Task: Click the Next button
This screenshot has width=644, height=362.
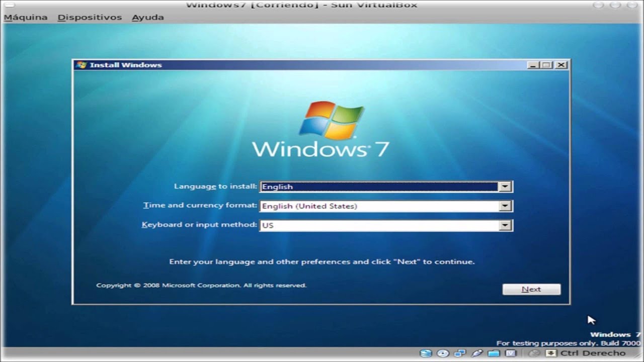Action: [531, 289]
